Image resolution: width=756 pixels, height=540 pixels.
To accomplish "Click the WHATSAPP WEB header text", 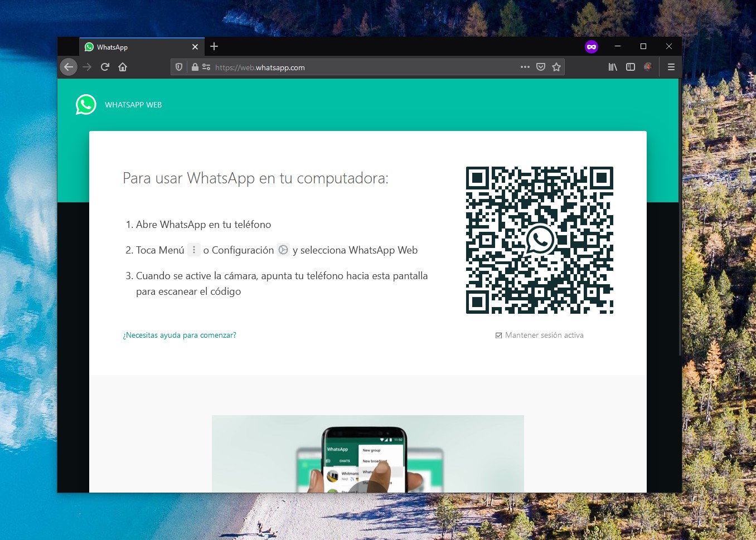I will pos(133,105).
